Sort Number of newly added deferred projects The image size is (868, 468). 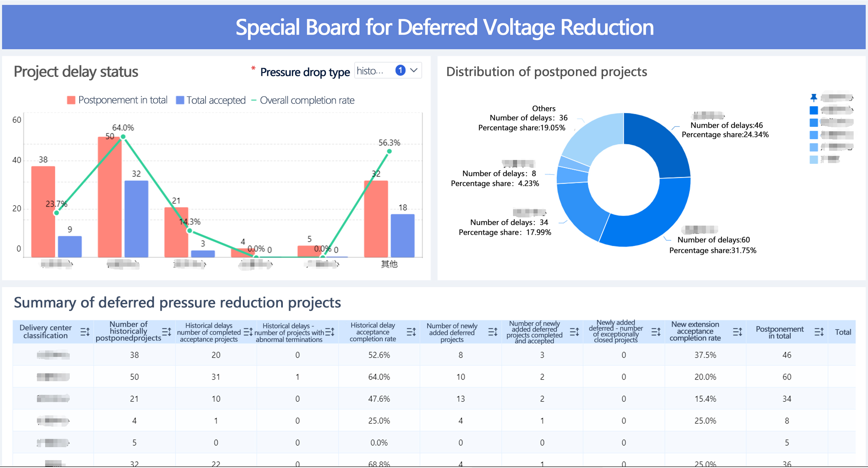click(x=492, y=332)
